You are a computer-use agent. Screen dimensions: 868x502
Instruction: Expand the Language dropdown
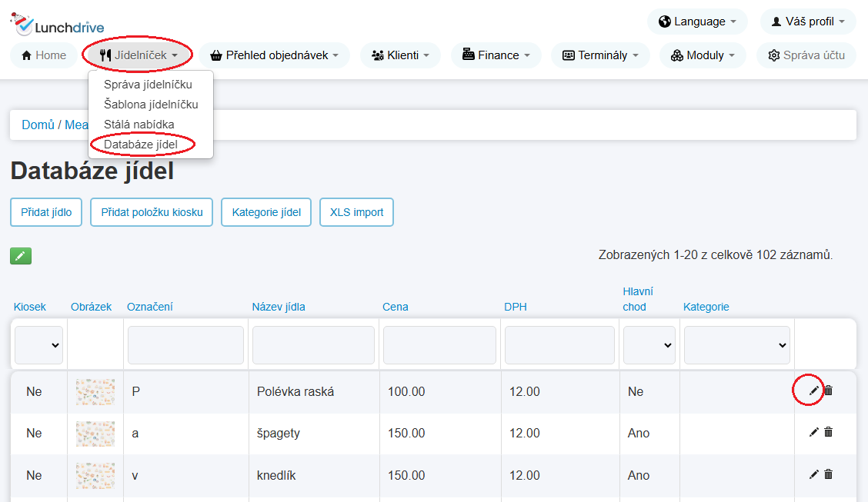[697, 22]
